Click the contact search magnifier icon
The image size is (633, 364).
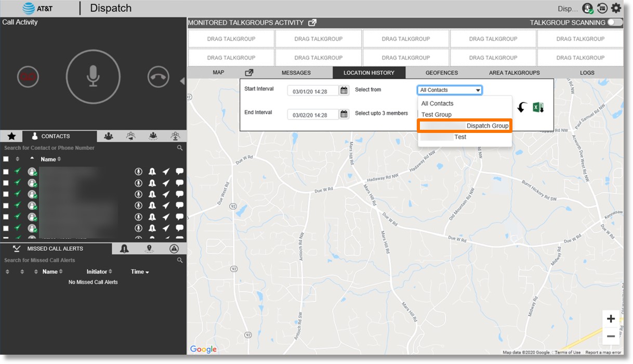[180, 148]
